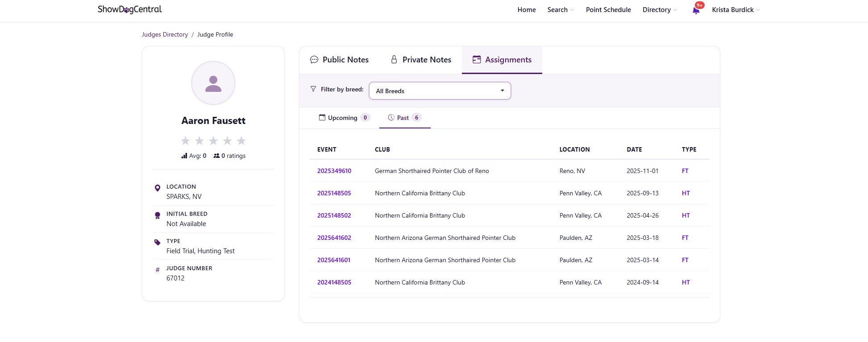The height and width of the screenshot is (342, 868).
Task: Select the third rating star
Action: click(213, 141)
